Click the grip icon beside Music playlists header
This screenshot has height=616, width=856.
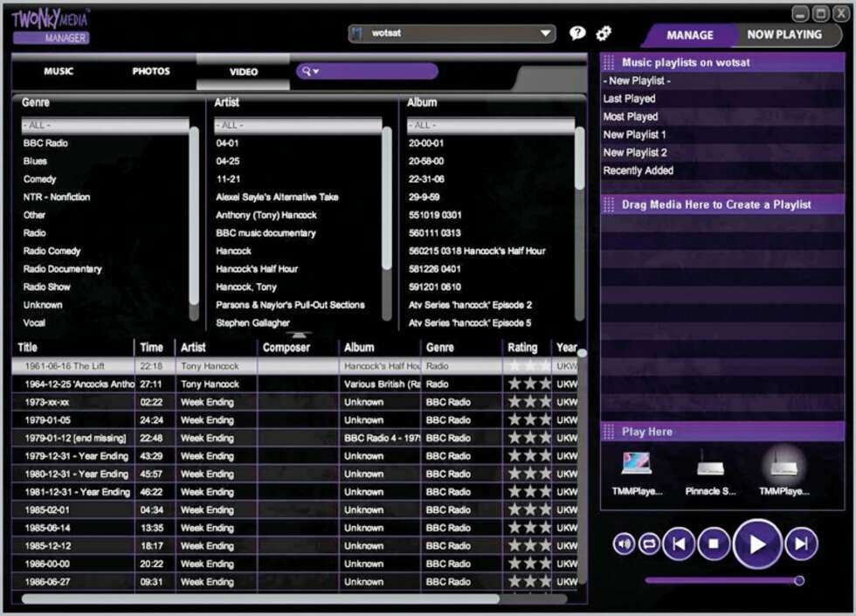(x=609, y=62)
